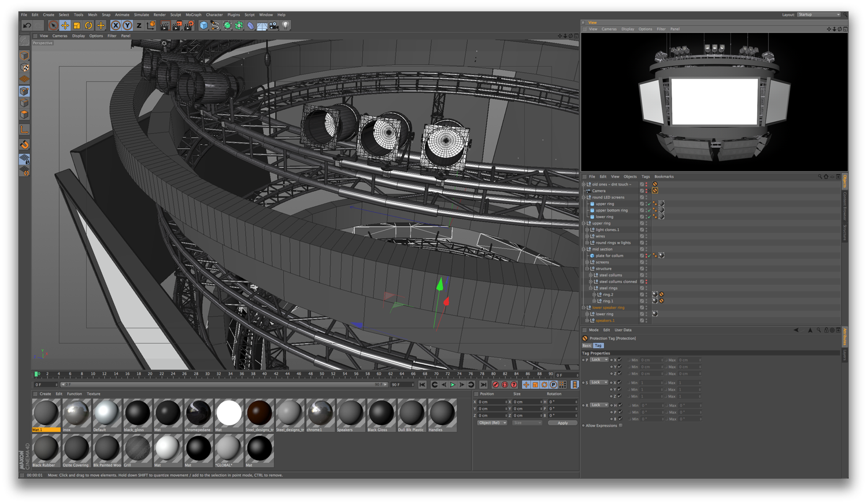Image resolution: width=867 pixels, height=504 pixels.
Task: Expand the steel collums group
Action: (x=591, y=275)
